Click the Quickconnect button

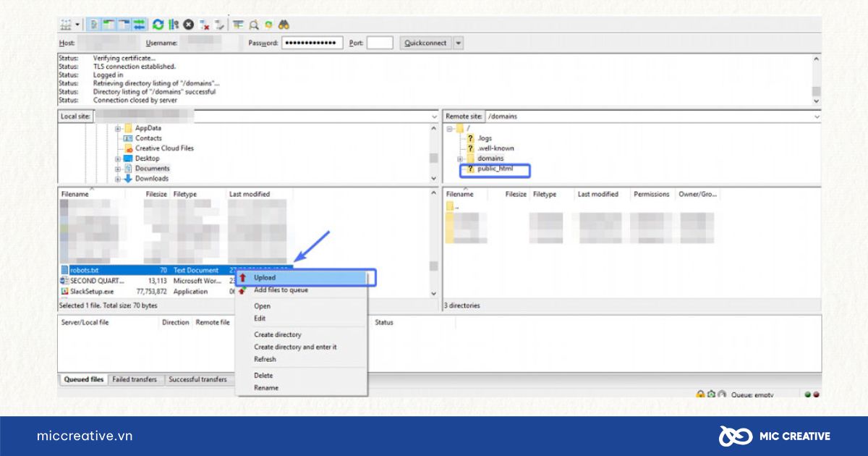(x=425, y=43)
